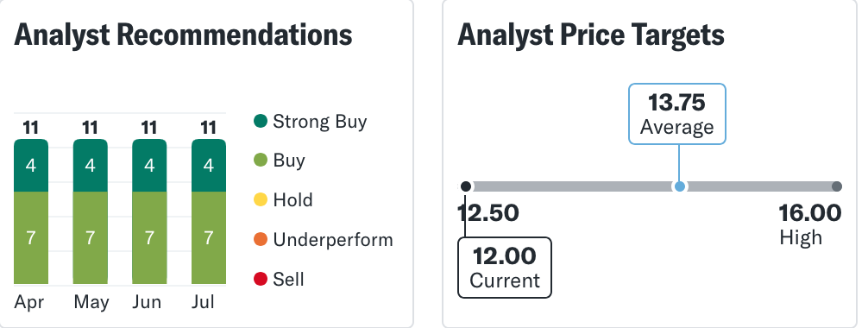Select the June Strong Buy bar segment
This screenshot has height=328, width=868.
coord(149,165)
